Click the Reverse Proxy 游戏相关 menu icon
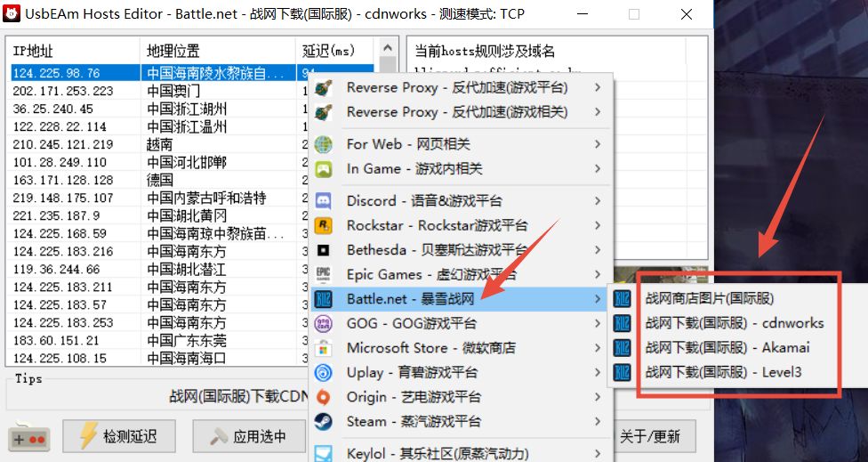 pos(324,112)
